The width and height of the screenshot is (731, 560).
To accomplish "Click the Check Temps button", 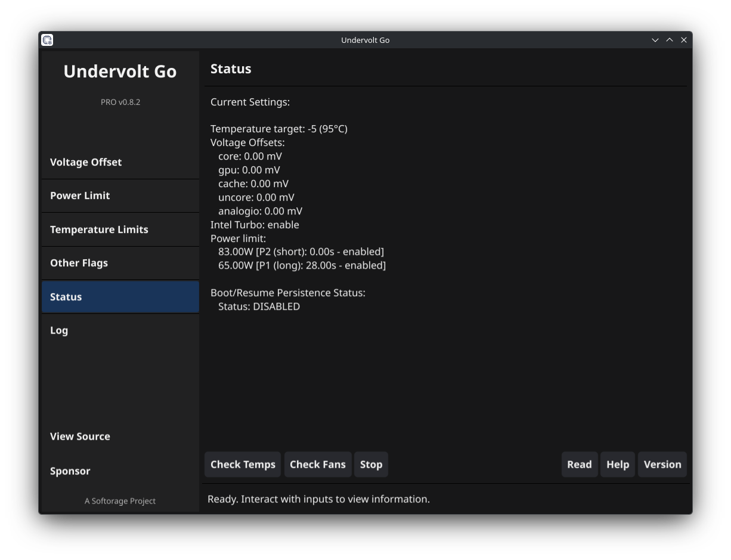I will (243, 465).
